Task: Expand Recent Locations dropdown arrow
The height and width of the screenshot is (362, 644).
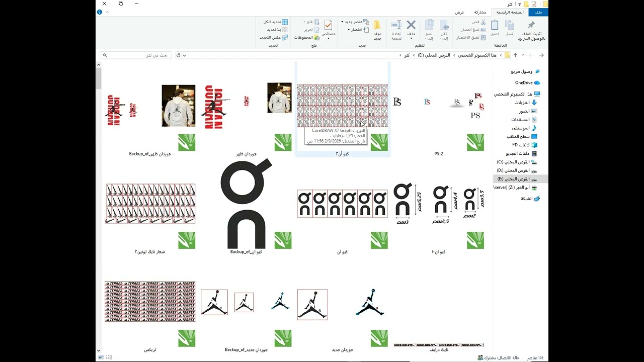Action: tap(523, 55)
